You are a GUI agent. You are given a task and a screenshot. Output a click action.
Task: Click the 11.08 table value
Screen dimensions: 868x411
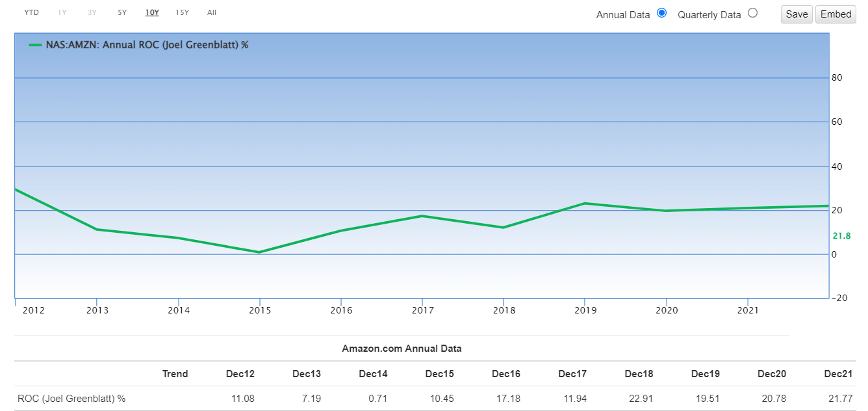[x=244, y=399]
